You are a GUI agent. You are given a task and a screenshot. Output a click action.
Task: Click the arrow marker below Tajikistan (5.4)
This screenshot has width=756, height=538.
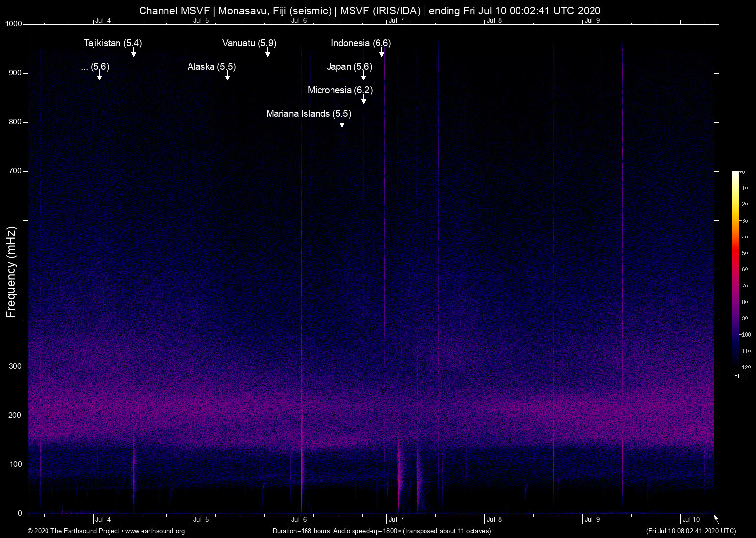133,53
